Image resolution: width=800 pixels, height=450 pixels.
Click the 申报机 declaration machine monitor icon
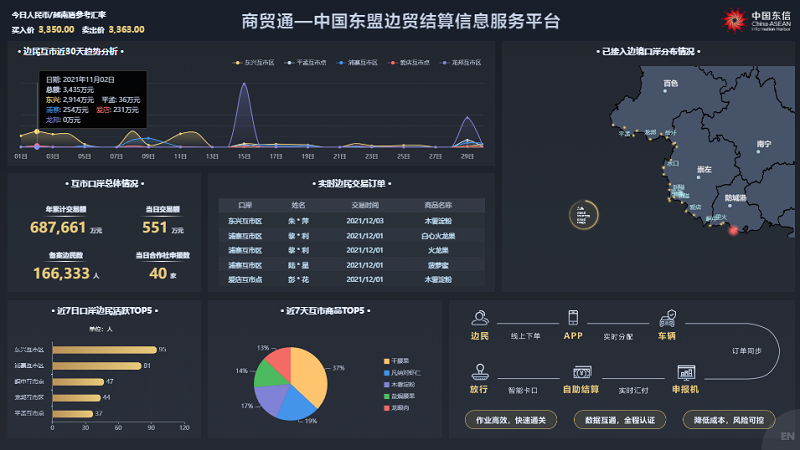(686, 372)
